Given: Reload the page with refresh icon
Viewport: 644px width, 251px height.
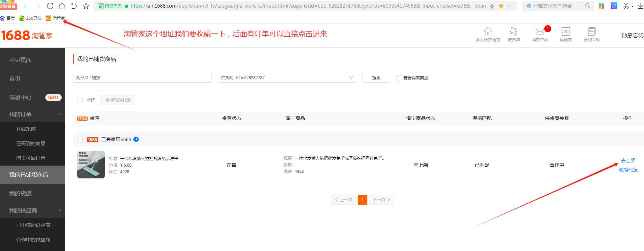Looking at the screenshot, I should (50, 6).
